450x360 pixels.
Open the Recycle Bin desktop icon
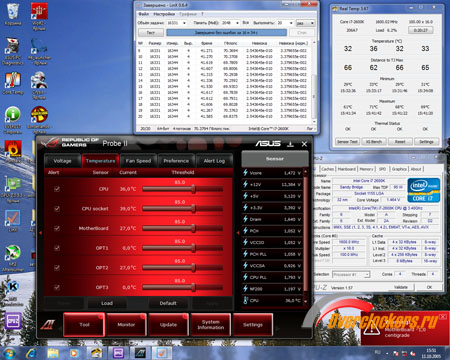pyautogui.click(x=13, y=14)
